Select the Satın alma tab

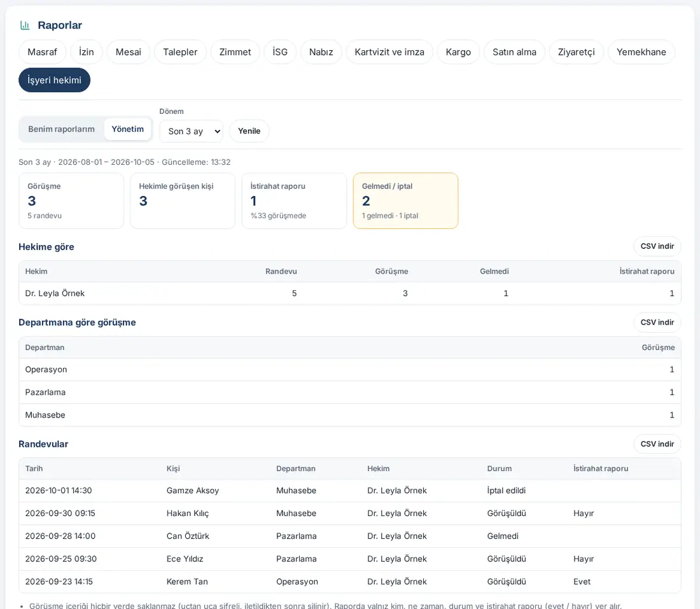(514, 52)
